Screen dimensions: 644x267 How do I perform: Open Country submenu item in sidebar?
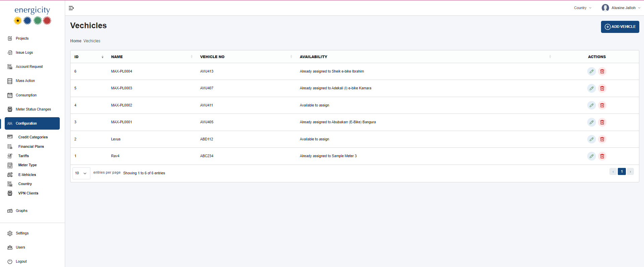tap(25, 184)
